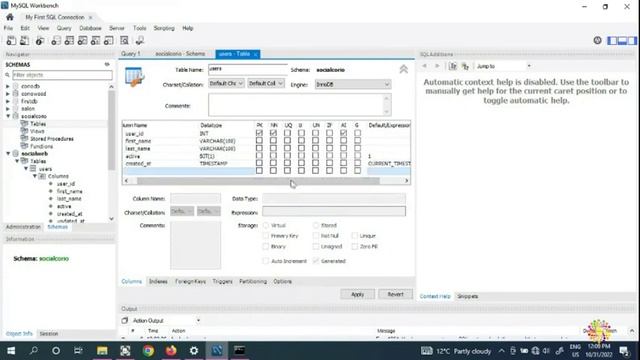Click the Revert button
Image resolution: width=640 pixels, height=360 pixels.
[396, 294]
